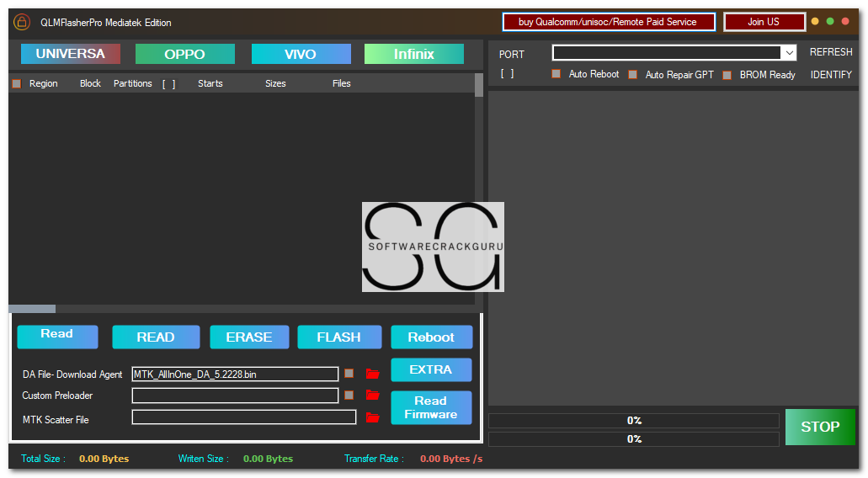868x478 pixels.
Task: Click the MTK Scatter File input field
Action: (x=243, y=417)
